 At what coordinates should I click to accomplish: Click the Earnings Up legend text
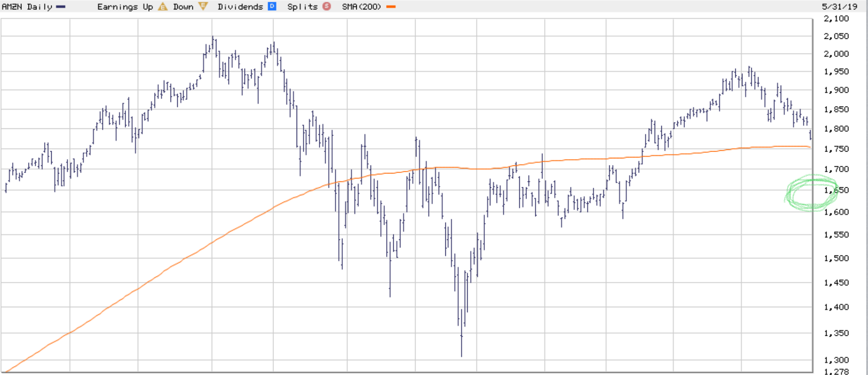(125, 7)
